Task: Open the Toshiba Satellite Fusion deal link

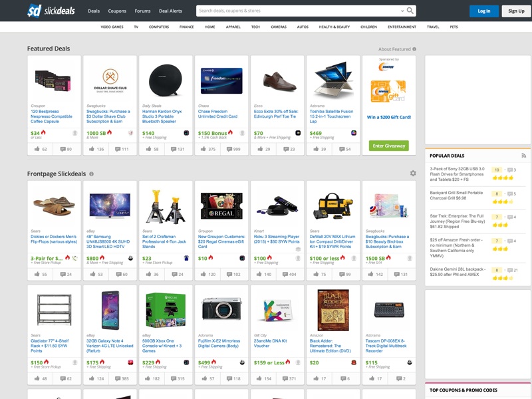Action: click(x=331, y=116)
